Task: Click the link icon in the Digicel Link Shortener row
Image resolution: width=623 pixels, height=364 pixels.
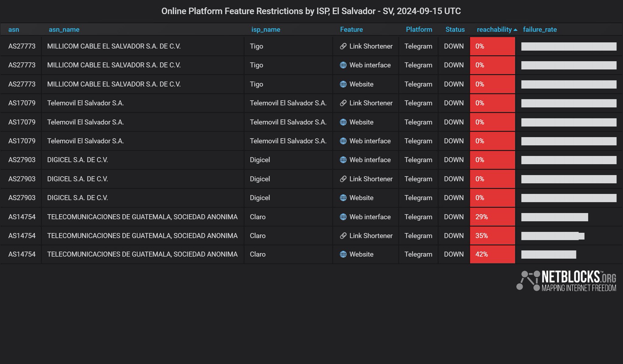Action: (343, 179)
